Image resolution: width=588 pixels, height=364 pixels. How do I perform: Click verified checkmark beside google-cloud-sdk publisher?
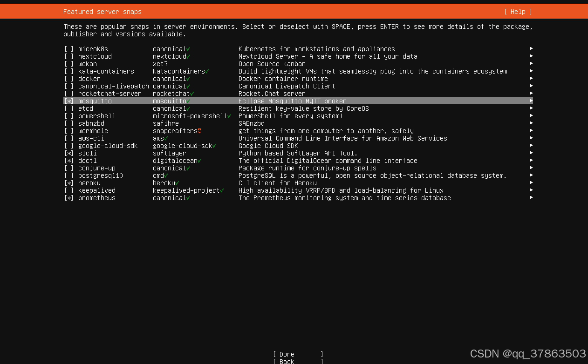click(214, 146)
